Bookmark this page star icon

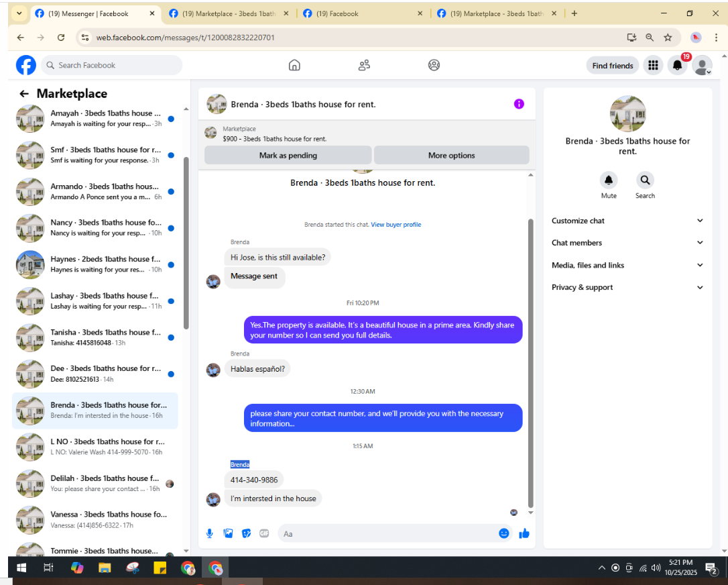click(668, 38)
